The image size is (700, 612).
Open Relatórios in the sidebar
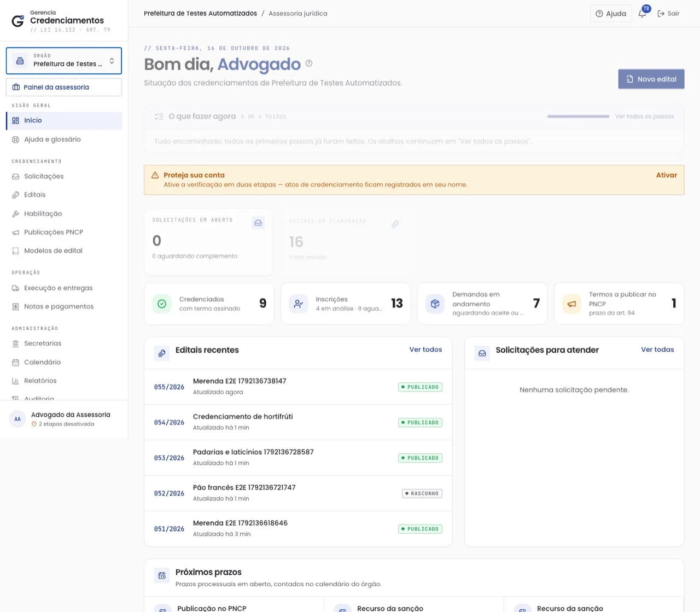pos(64,381)
